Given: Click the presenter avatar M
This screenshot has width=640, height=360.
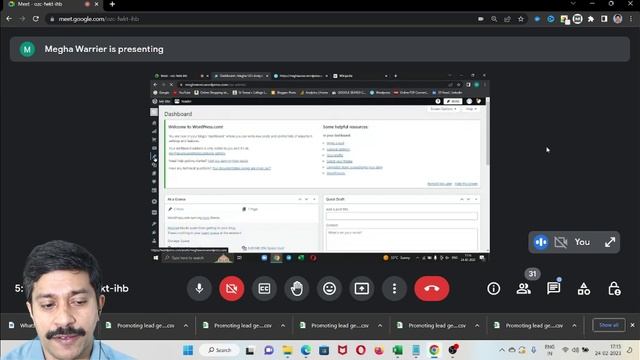Looking at the screenshot, I should coord(27,49).
